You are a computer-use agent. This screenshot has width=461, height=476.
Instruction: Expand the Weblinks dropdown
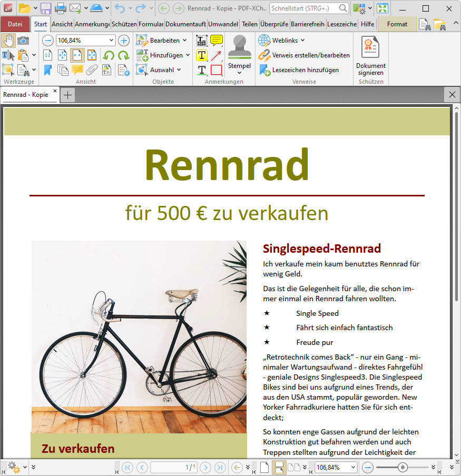(302, 41)
